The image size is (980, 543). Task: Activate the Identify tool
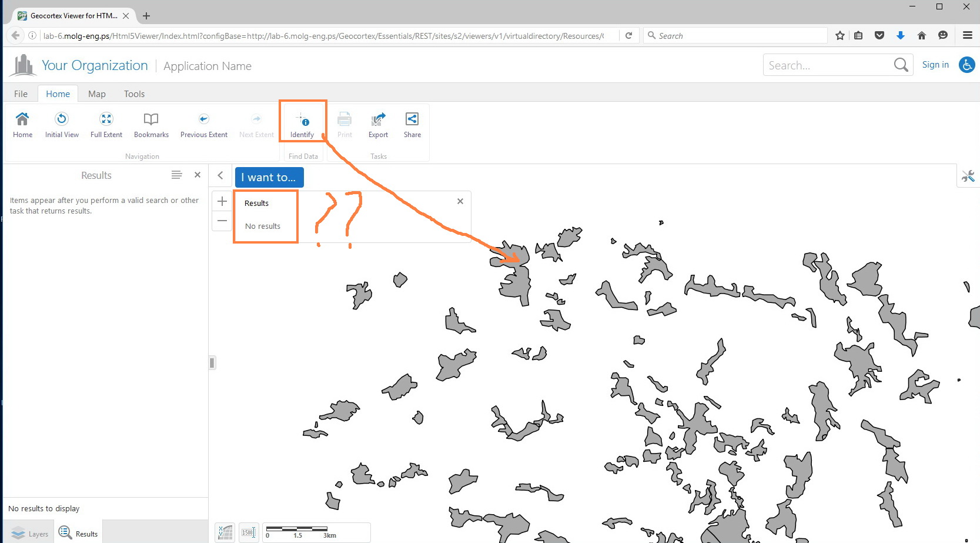(302, 125)
